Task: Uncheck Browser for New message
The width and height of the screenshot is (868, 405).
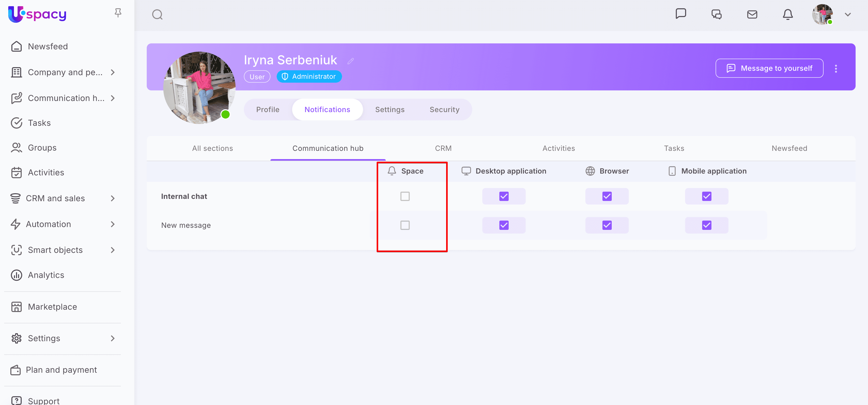Action: (607, 225)
